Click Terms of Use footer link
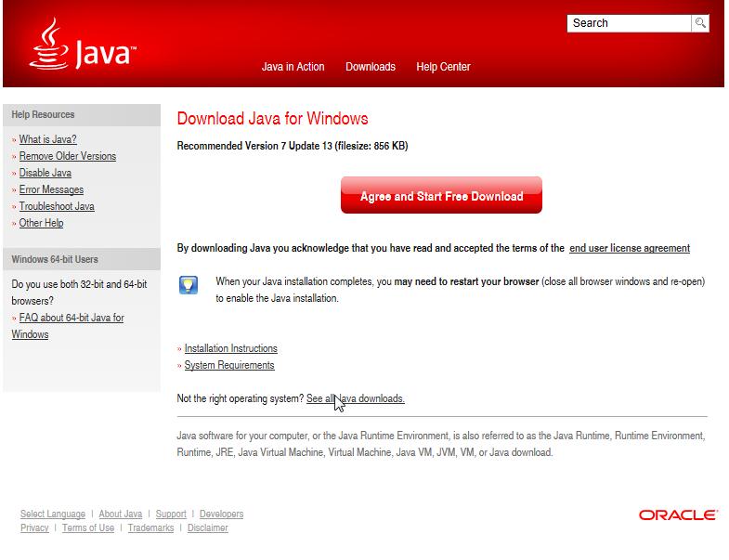This screenshot has width=729, height=560. pos(88,527)
